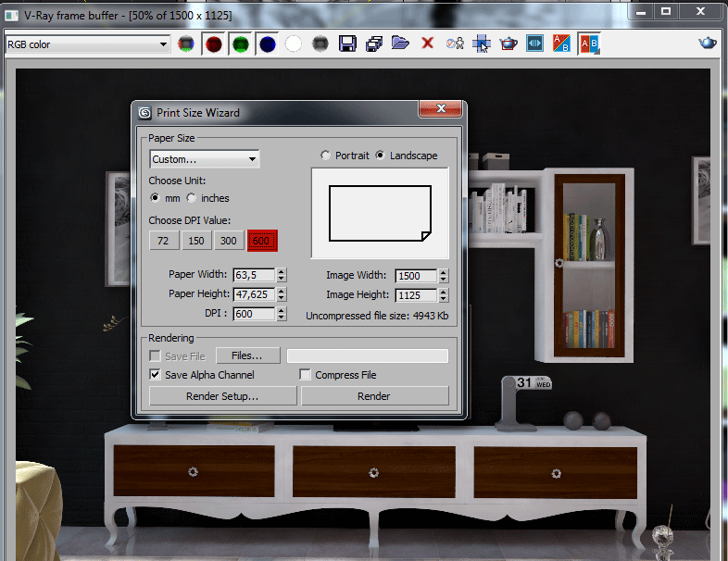
Task: Click the output file path field
Action: [368, 355]
